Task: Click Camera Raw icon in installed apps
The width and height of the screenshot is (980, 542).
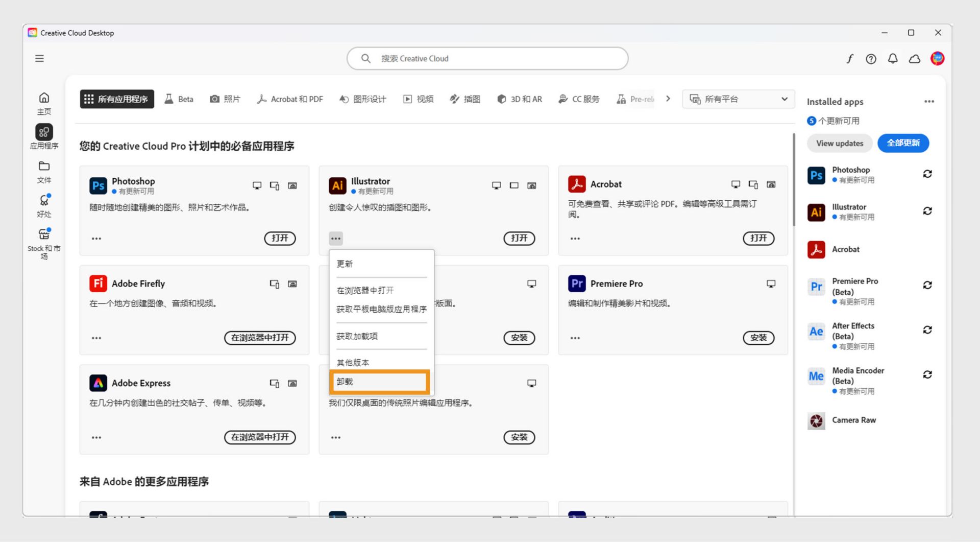Action: click(x=816, y=421)
